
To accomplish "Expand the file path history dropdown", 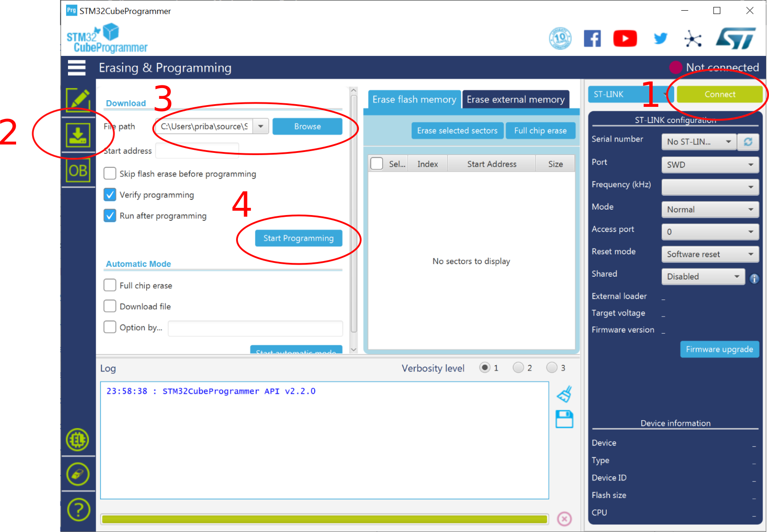I will tap(261, 127).
